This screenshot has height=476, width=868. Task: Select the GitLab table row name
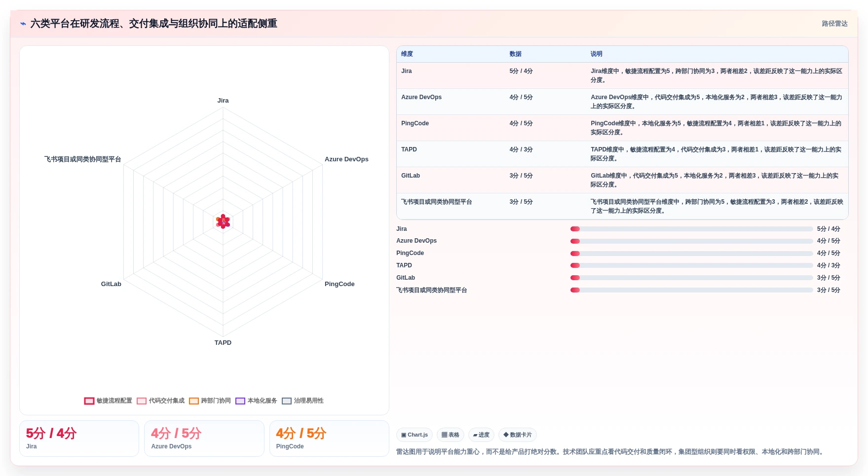click(x=411, y=176)
